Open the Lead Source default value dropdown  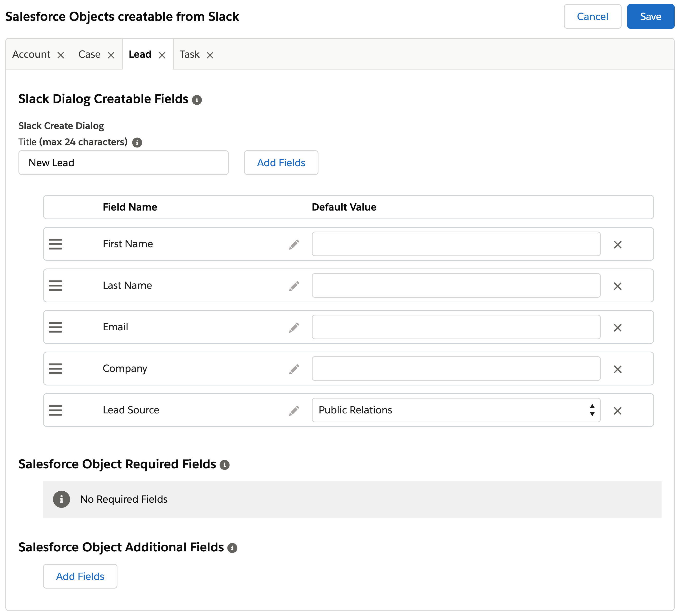pyautogui.click(x=456, y=410)
